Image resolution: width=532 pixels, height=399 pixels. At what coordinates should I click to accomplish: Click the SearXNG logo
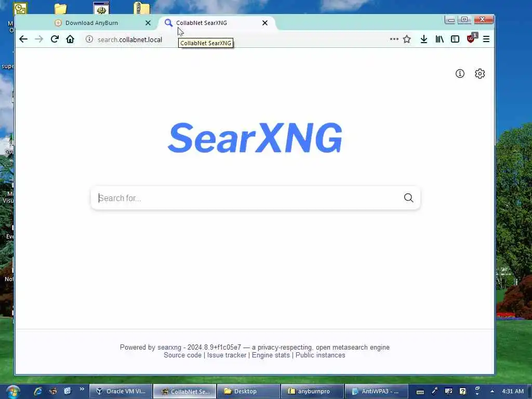point(255,138)
